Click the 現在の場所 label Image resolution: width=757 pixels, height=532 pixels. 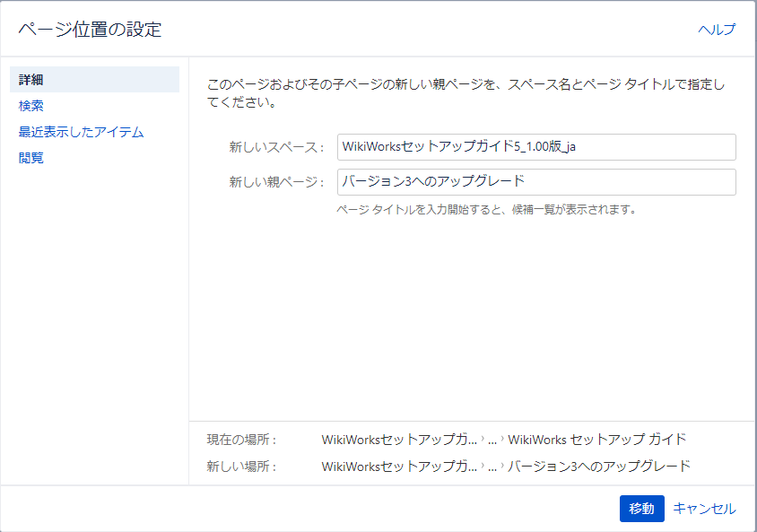[x=241, y=440]
